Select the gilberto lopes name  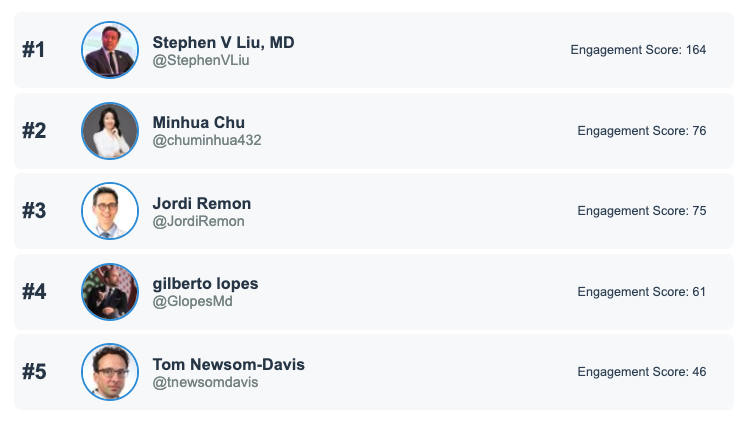coord(205,284)
